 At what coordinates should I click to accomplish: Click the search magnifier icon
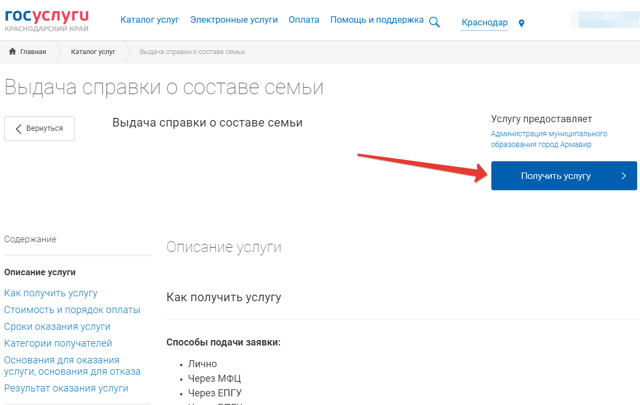[x=434, y=22]
